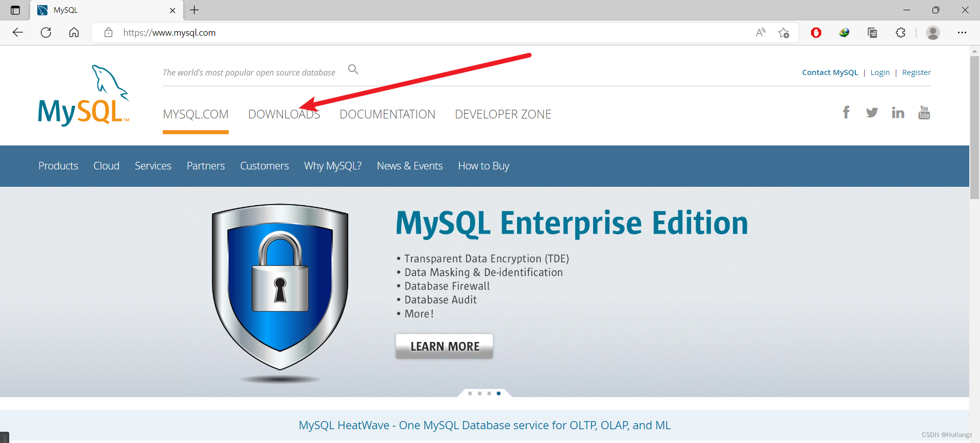
Task: Open MySQL's Facebook page icon
Action: pyautogui.click(x=846, y=112)
